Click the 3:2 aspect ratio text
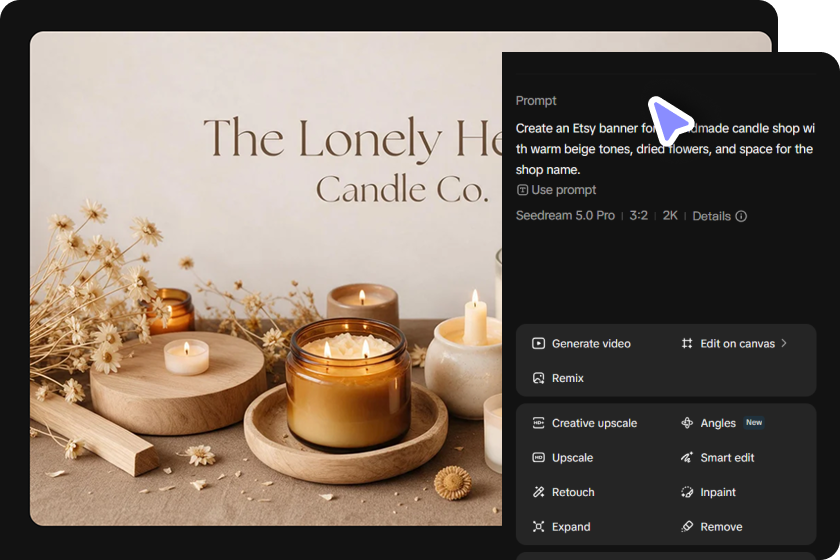This screenshot has height=560, width=840. click(x=638, y=215)
